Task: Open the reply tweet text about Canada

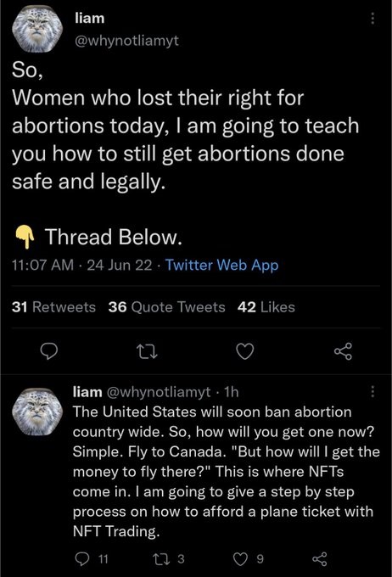Action: (x=225, y=472)
